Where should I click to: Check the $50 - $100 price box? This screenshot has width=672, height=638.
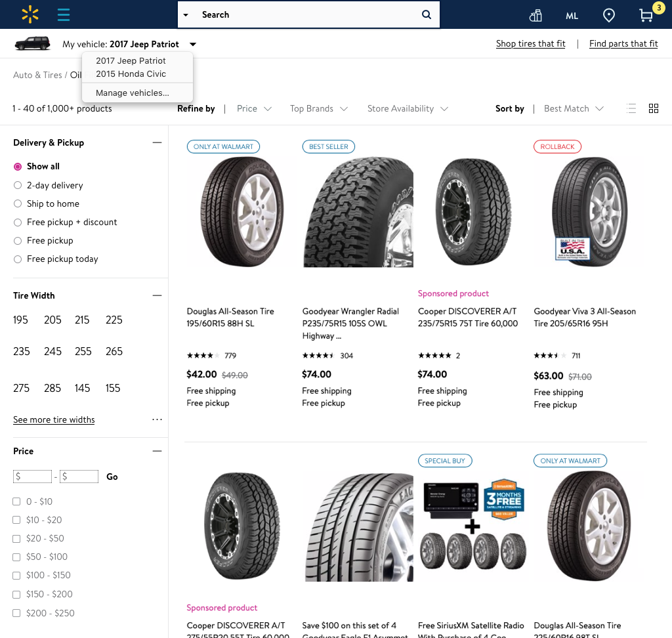coord(16,557)
